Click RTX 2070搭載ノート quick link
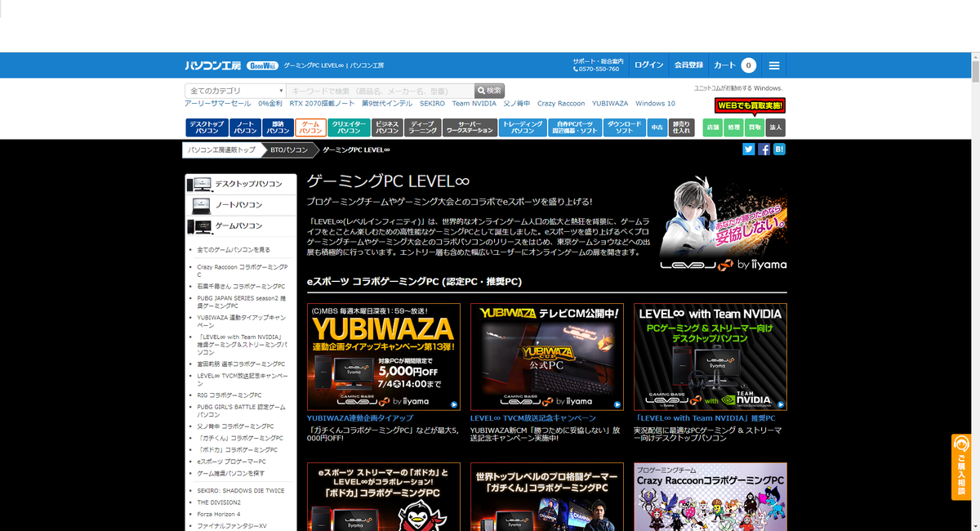This screenshot has height=531, width=980. point(322,104)
